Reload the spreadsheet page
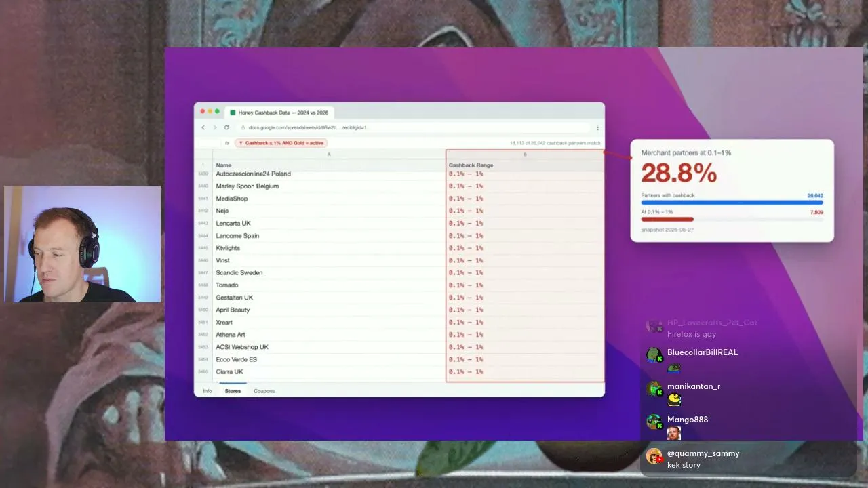This screenshot has height=488, width=868. [x=226, y=127]
